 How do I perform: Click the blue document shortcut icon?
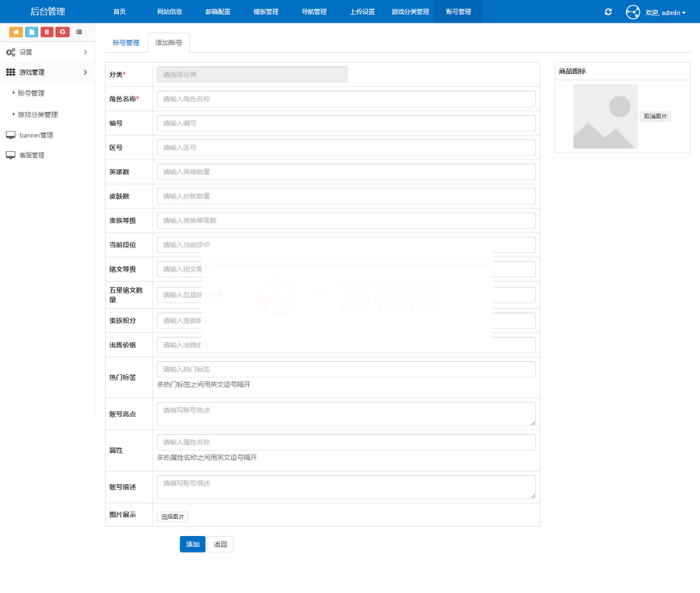tap(31, 32)
